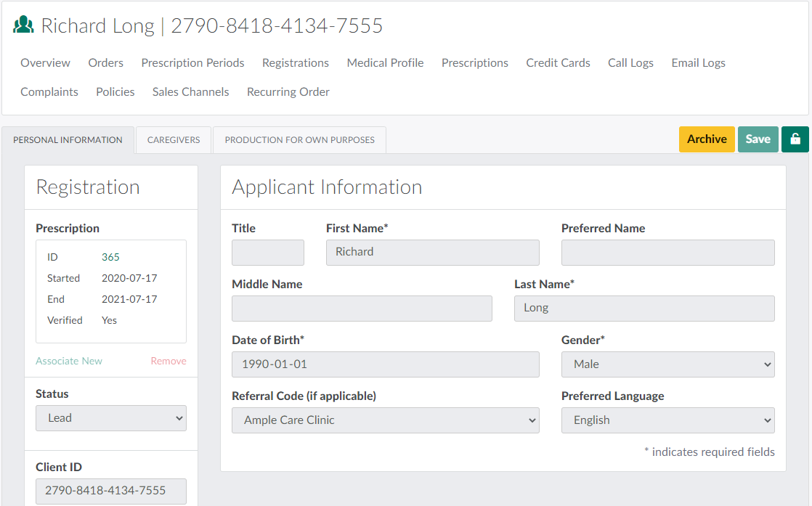The height and width of the screenshot is (506, 812).
Task: Go to the Medical Profile menu item
Action: tap(385, 63)
